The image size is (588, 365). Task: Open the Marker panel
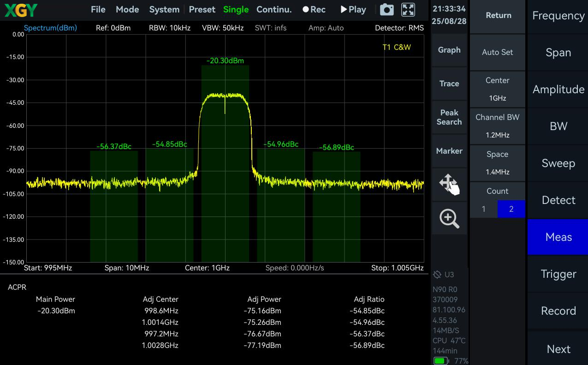coord(449,151)
